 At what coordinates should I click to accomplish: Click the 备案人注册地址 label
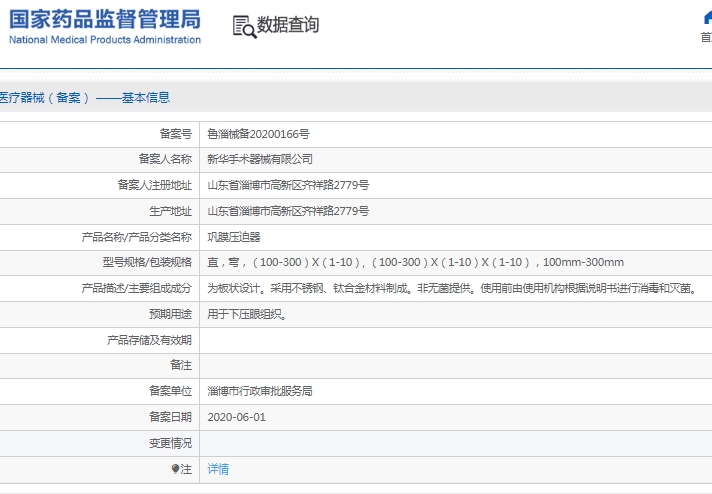point(154,185)
